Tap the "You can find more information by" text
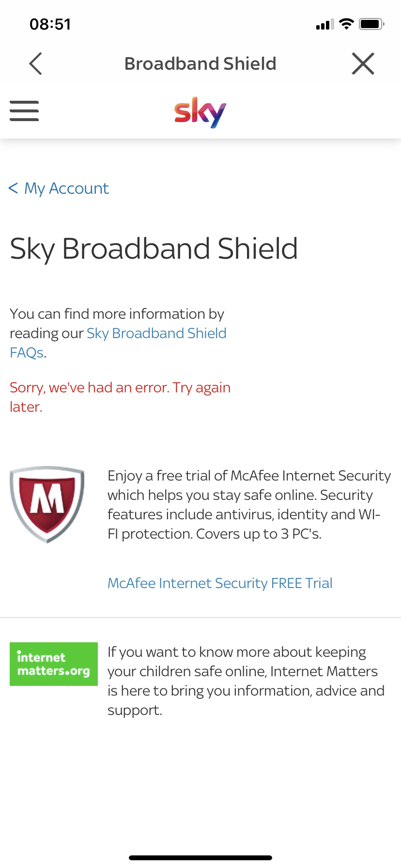Viewport: 401px width, 868px height. [x=117, y=314]
